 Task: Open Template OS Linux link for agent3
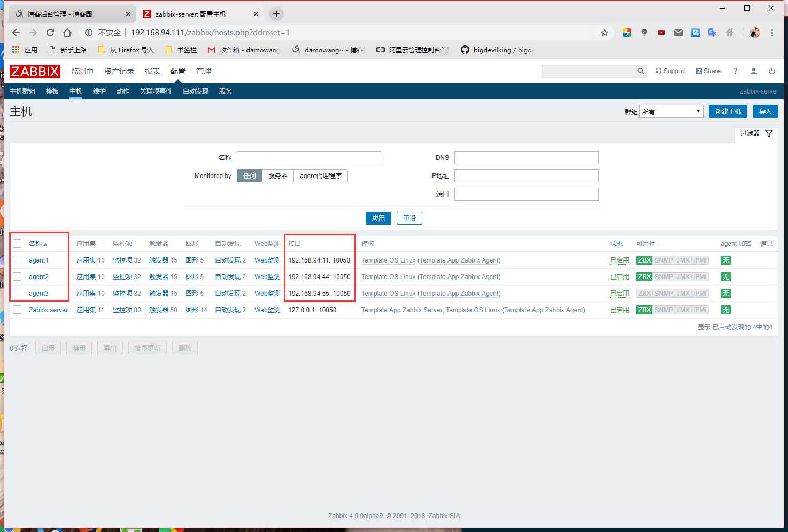389,294
